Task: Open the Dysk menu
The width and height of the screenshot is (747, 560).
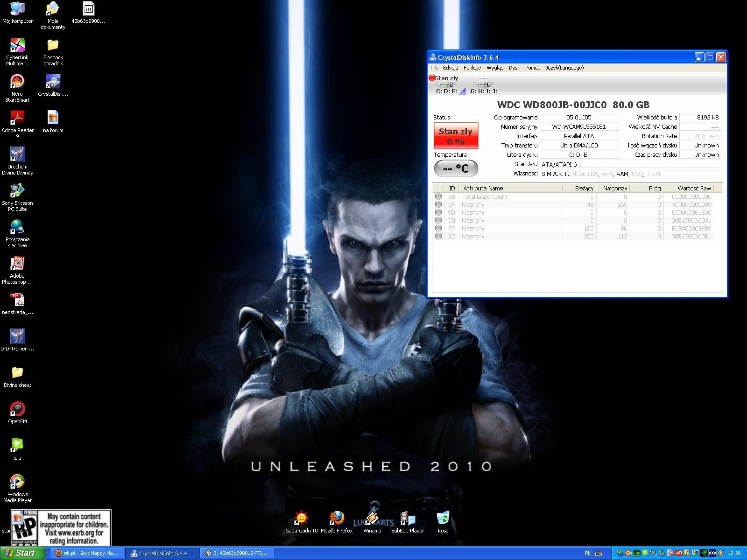Action: pos(514,68)
